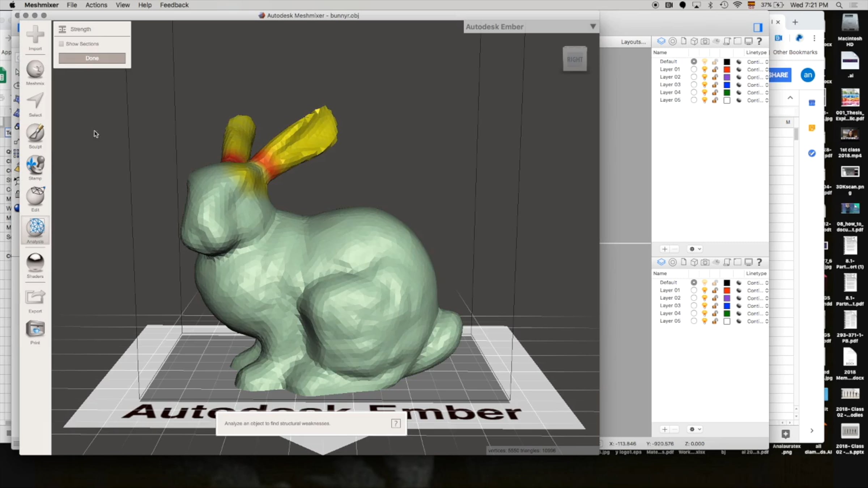Open Layer 04 linetype dropdown in bottom panel
This screenshot has width=868, height=488.
click(x=757, y=313)
